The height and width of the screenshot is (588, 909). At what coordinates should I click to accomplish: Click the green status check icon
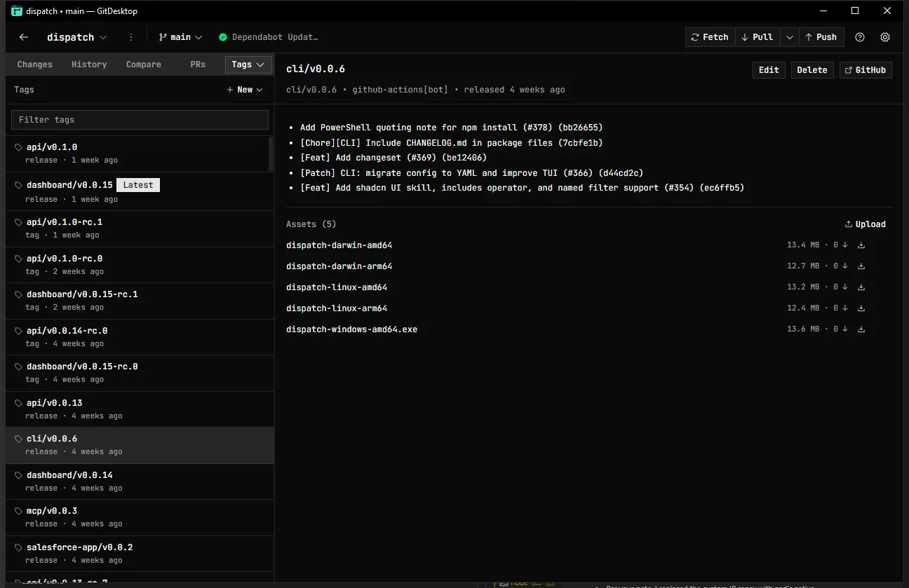point(223,37)
